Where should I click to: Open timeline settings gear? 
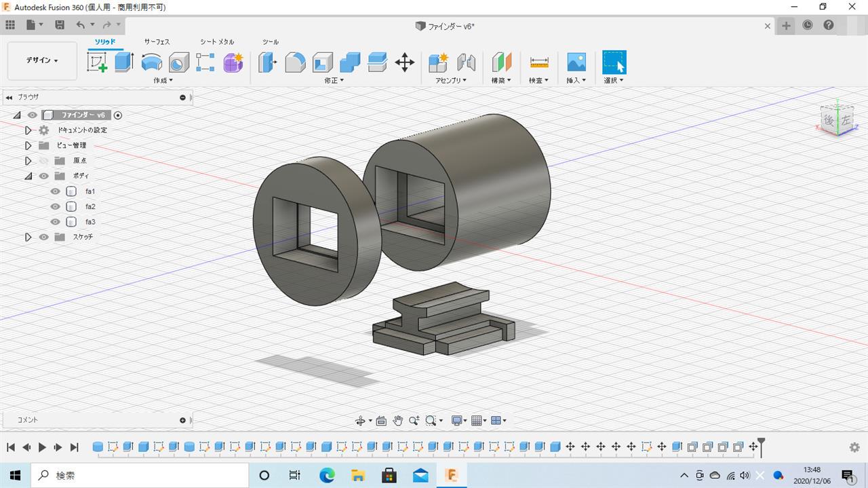[x=854, y=447]
